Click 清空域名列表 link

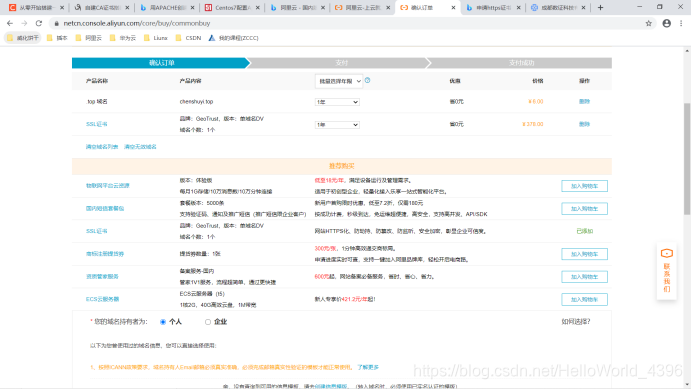pyautogui.click(x=102, y=147)
